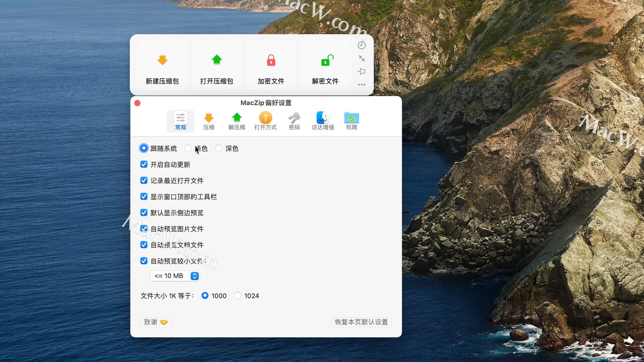Switch to the 解压缩 preferences tab
644x362 pixels.
tap(237, 121)
